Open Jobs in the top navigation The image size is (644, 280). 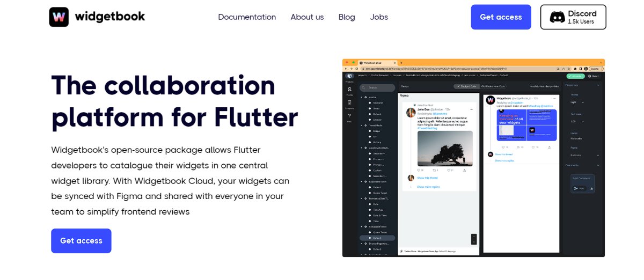(x=379, y=17)
